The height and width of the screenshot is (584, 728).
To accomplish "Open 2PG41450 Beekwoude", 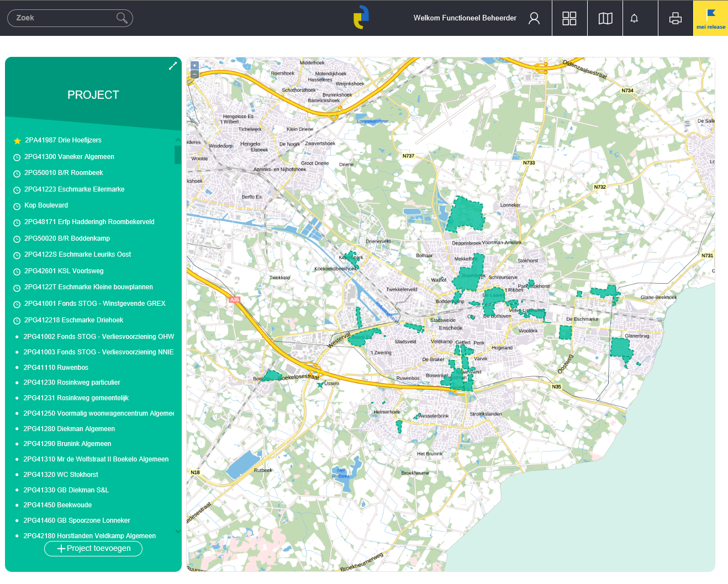I will (x=57, y=505).
